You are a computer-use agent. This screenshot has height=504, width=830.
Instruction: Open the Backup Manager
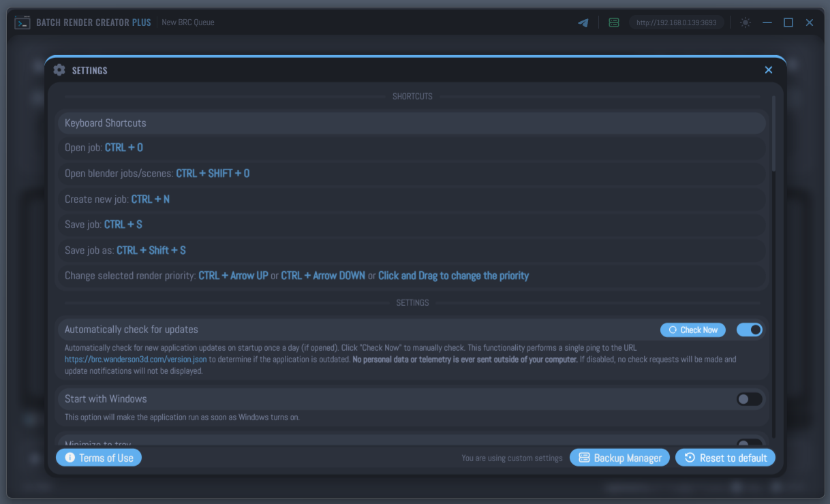(619, 458)
